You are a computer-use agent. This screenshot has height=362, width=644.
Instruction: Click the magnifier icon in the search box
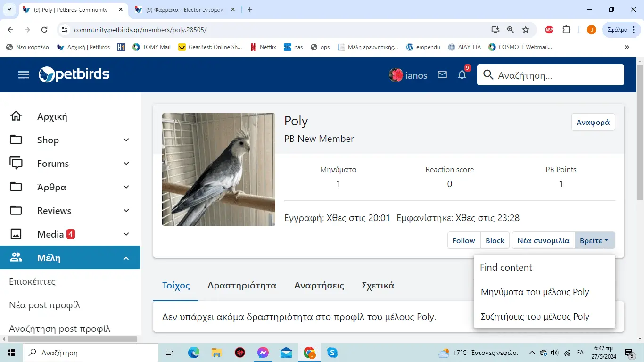488,75
